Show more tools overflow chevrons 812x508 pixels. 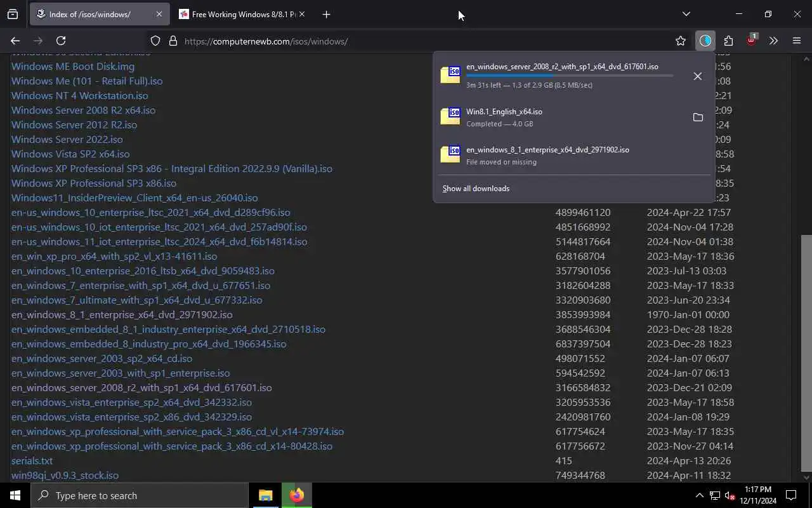[x=773, y=41]
